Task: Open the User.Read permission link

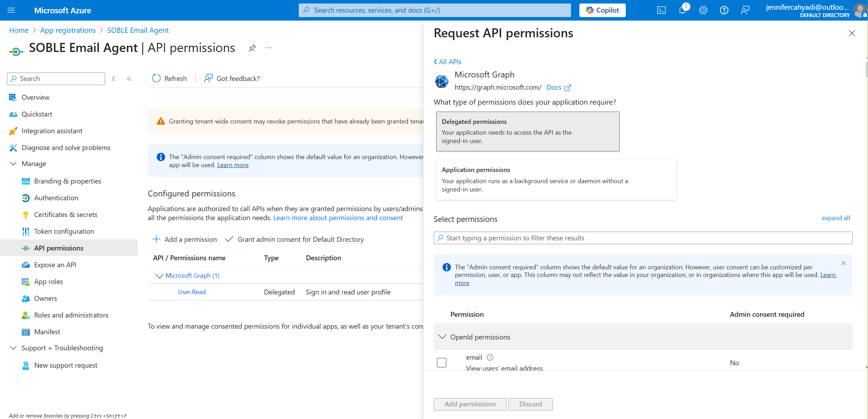Action: point(192,292)
